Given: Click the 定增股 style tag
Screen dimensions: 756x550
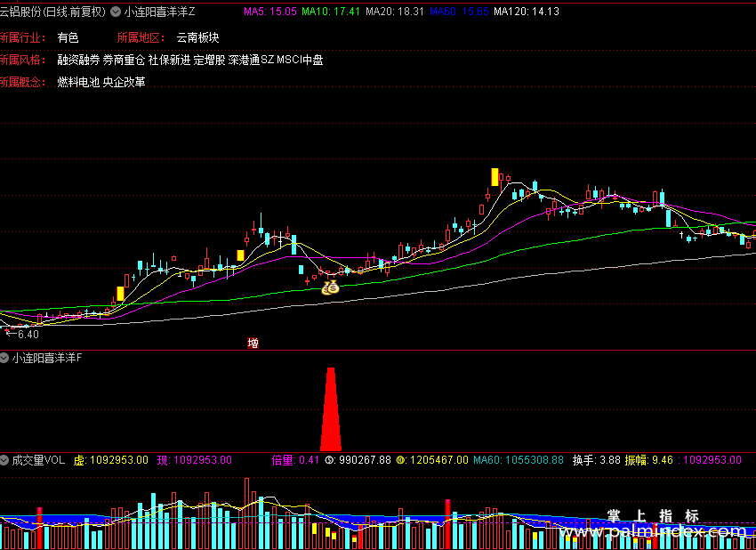Looking at the screenshot, I should [x=209, y=60].
